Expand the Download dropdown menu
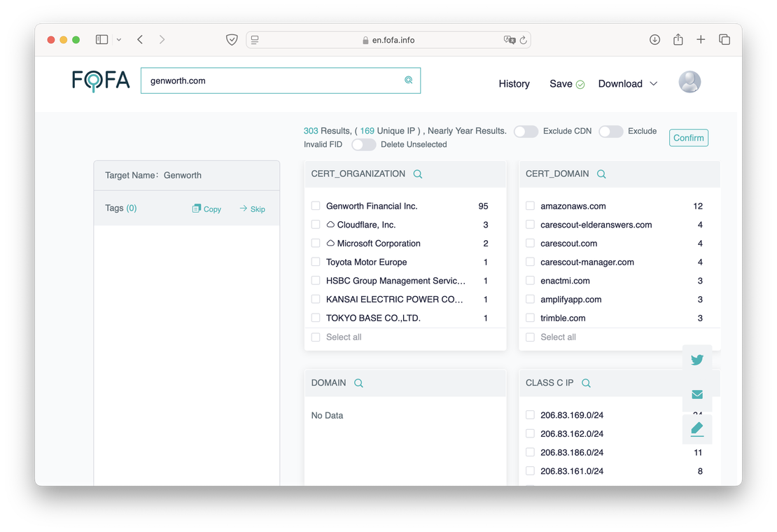Image resolution: width=777 pixels, height=532 pixels. (628, 84)
